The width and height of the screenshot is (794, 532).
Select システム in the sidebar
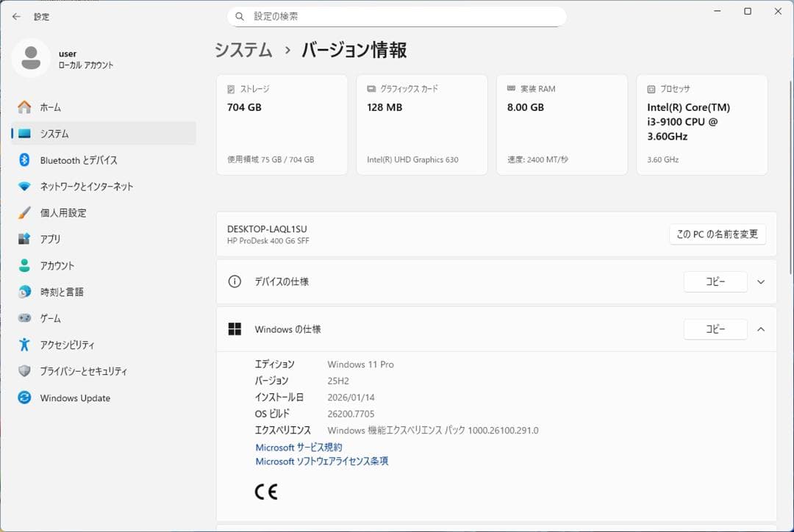tap(70, 134)
